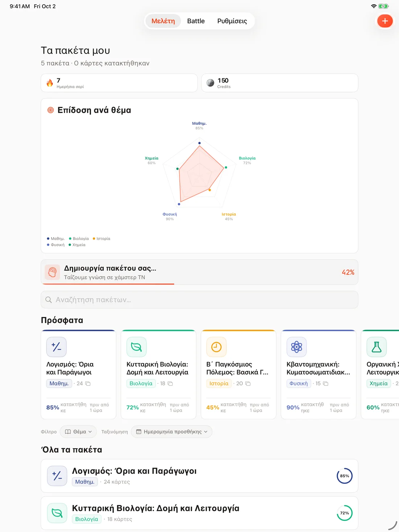Tap the 72% progress ring for Κυτταρική Βιολογία
The image size is (399, 532).
point(345,513)
